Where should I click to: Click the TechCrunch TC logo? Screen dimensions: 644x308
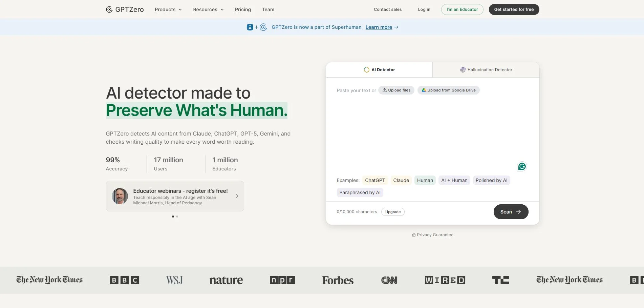coord(500,280)
